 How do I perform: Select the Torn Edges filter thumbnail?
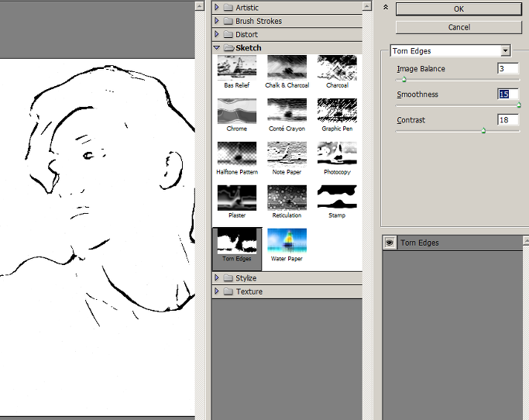click(x=237, y=241)
